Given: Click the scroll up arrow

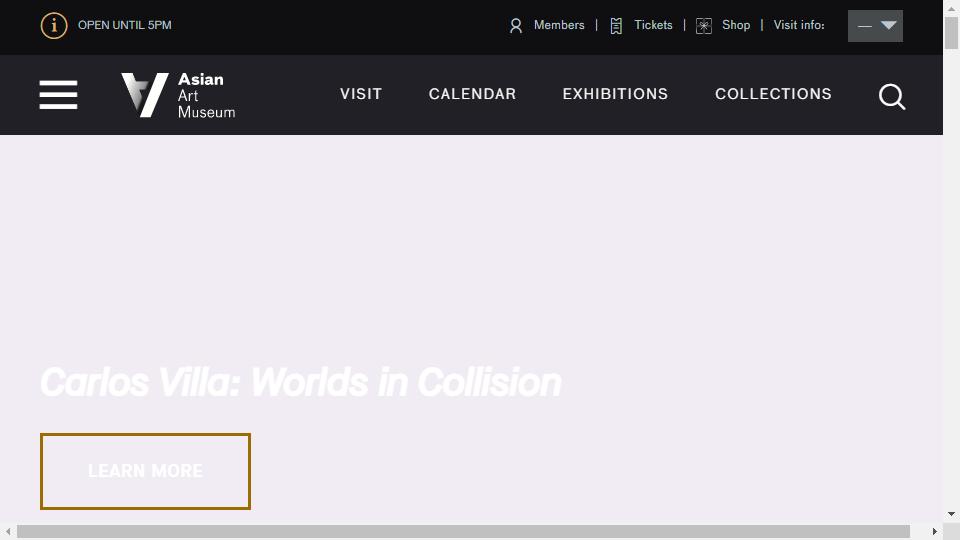Looking at the screenshot, I should tap(951, 9).
